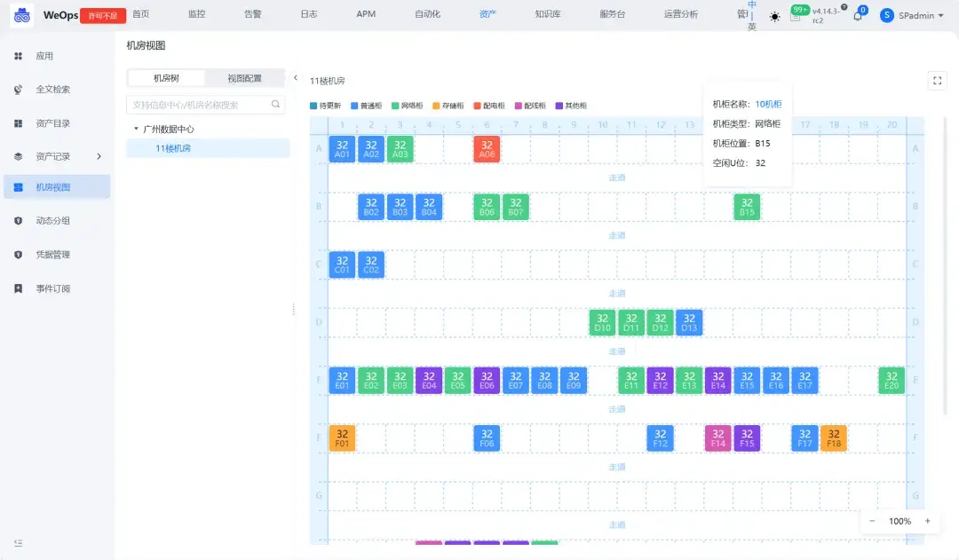Expand 资产记录 submenu arrow
The height and width of the screenshot is (560, 959).
(x=99, y=156)
